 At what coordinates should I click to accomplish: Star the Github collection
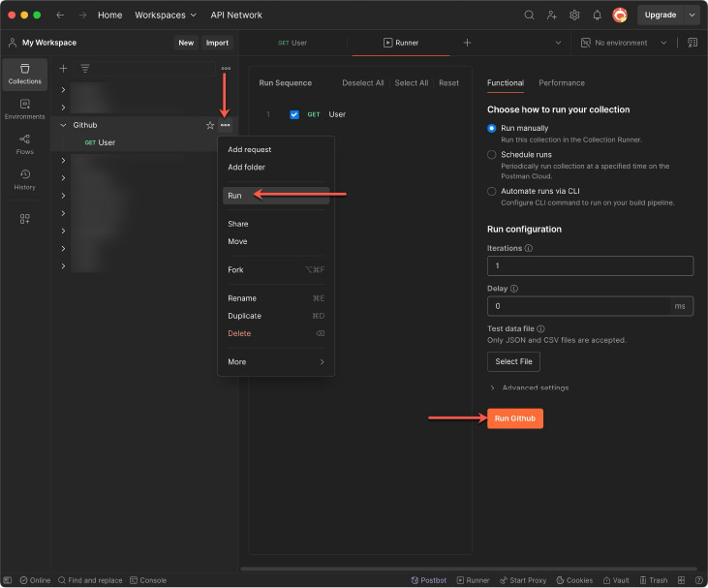(x=210, y=125)
